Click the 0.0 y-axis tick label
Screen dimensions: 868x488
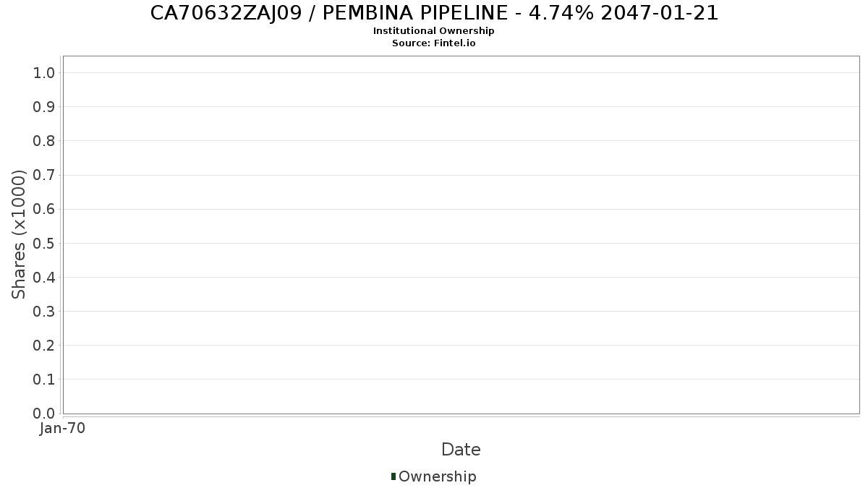coord(44,414)
